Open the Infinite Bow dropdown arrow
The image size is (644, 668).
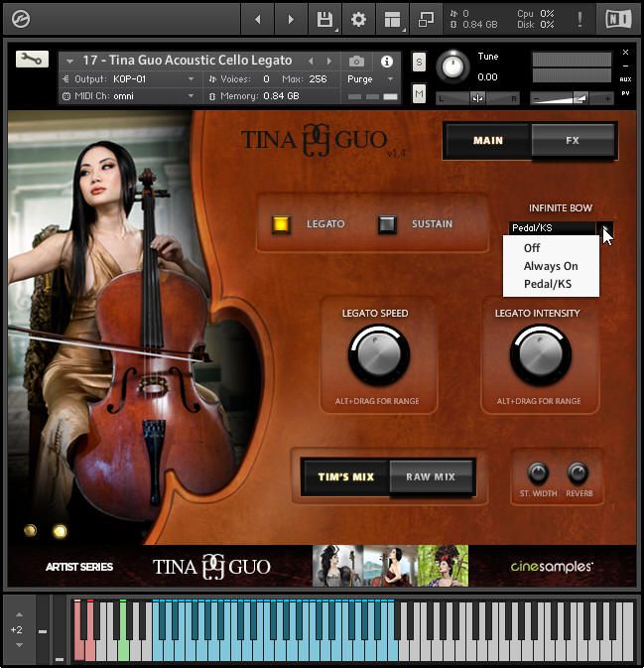coord(604,228)
